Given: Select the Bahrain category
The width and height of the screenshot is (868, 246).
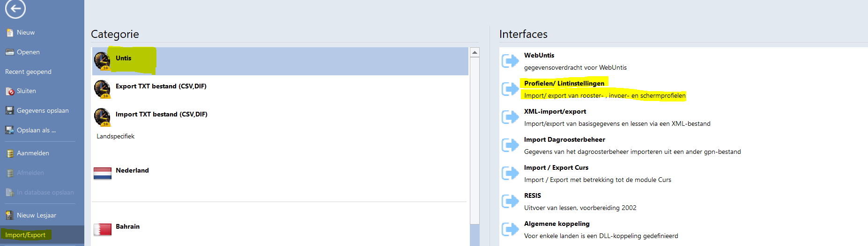Looking at the screenshot, I should coord(127,227).
